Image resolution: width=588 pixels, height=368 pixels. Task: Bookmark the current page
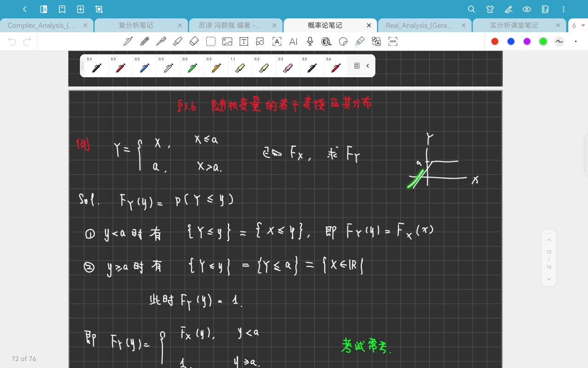[x=62, y=9]
